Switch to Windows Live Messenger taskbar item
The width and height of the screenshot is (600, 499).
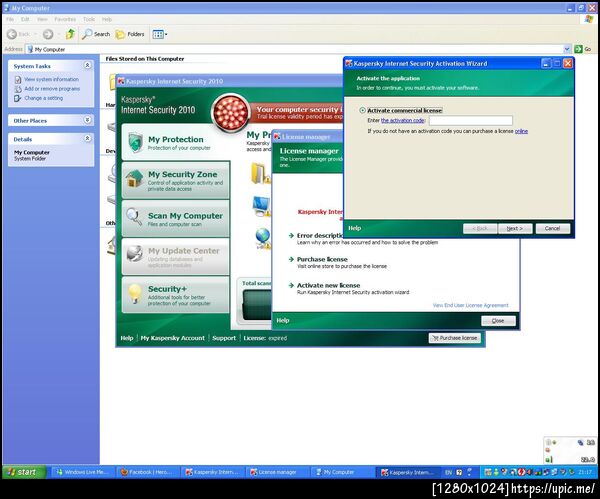click(83, 472)
